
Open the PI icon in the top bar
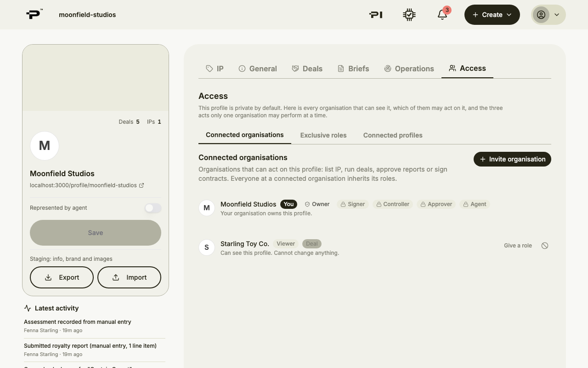[x=376, y=15]
